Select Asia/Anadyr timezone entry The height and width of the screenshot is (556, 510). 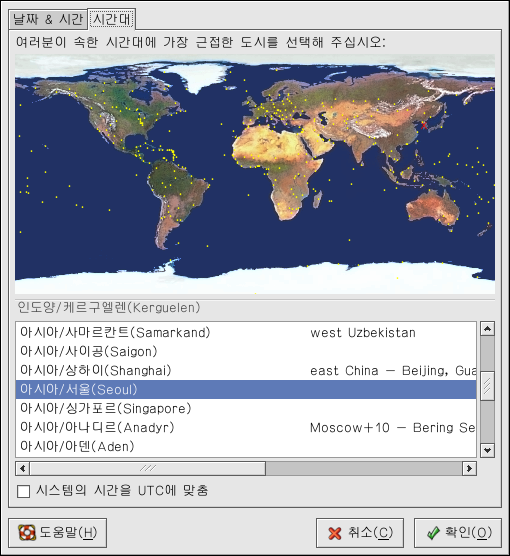tap(246, 427)
